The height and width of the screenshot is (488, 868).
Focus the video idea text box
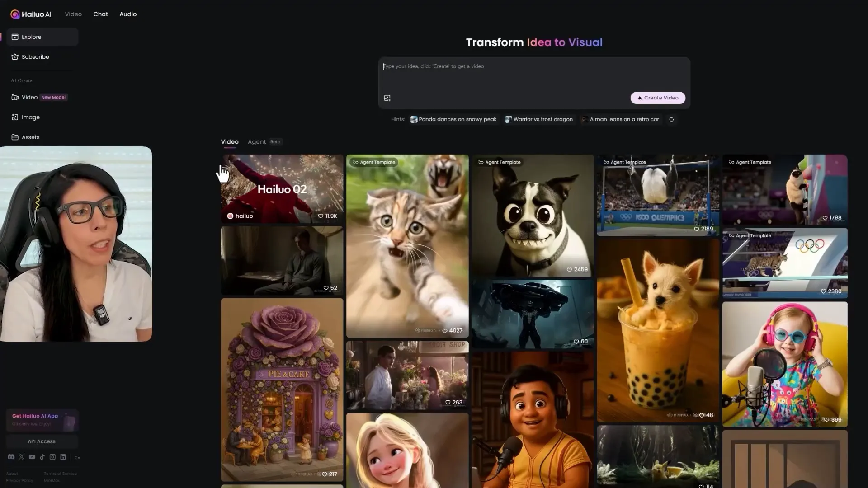[534, 75]
